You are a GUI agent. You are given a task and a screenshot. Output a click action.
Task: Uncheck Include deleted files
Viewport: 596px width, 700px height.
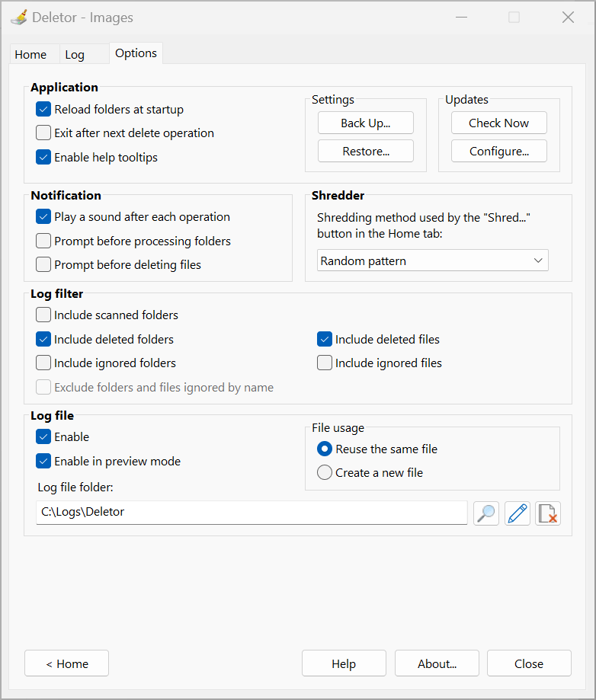[x=325, y=339]
